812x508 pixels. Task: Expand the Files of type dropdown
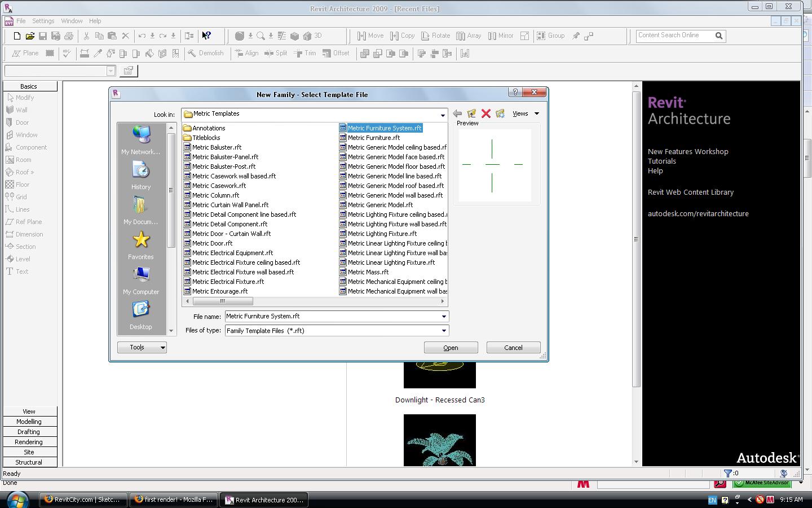coord(444,331)
